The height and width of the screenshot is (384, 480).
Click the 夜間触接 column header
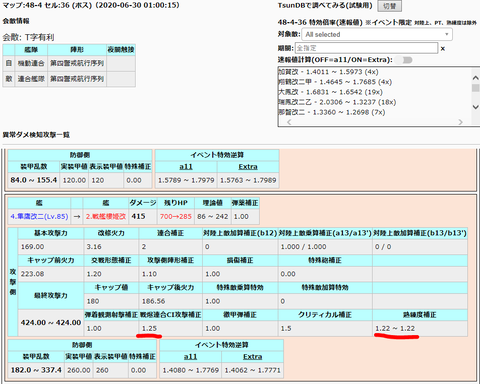tap(121, 50)
